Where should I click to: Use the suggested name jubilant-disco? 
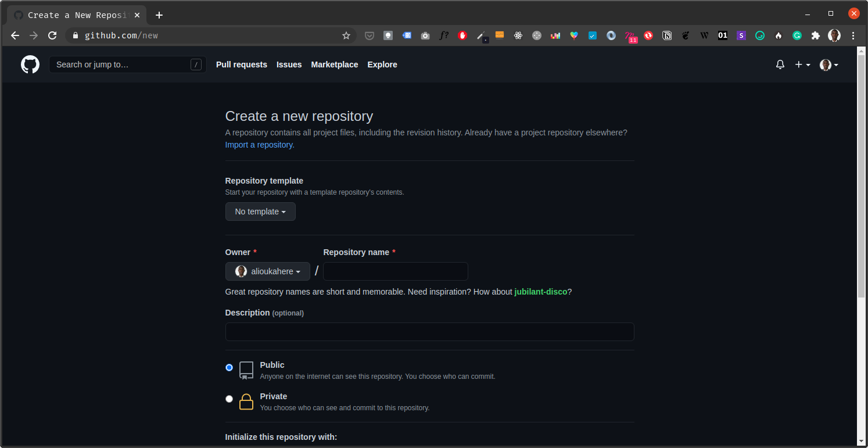coord(540,292)
